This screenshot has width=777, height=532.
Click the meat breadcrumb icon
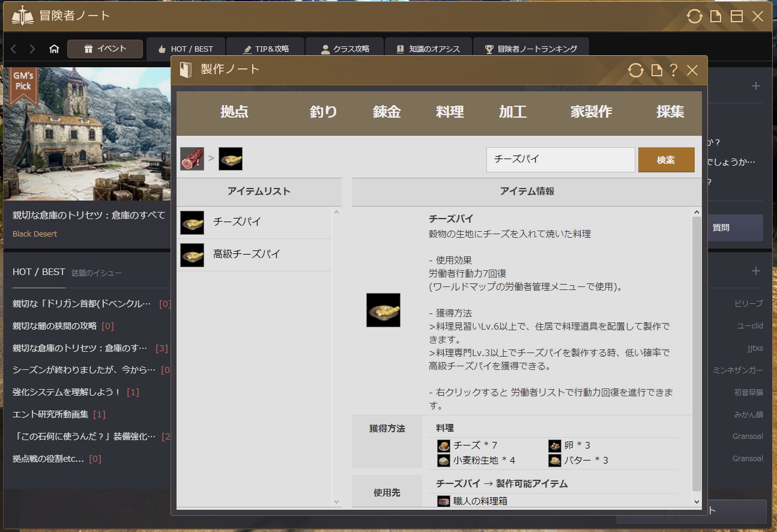(192, 159)
